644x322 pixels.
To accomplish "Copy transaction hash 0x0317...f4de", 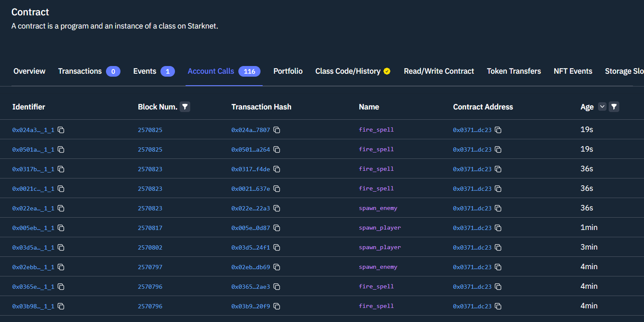I will coord(277,169).
